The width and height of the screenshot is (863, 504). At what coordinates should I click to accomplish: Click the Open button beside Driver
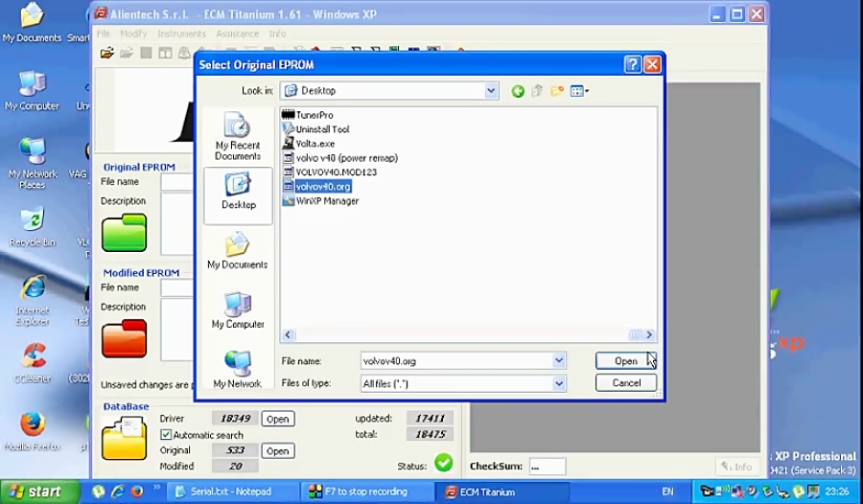tap(278, 419)
